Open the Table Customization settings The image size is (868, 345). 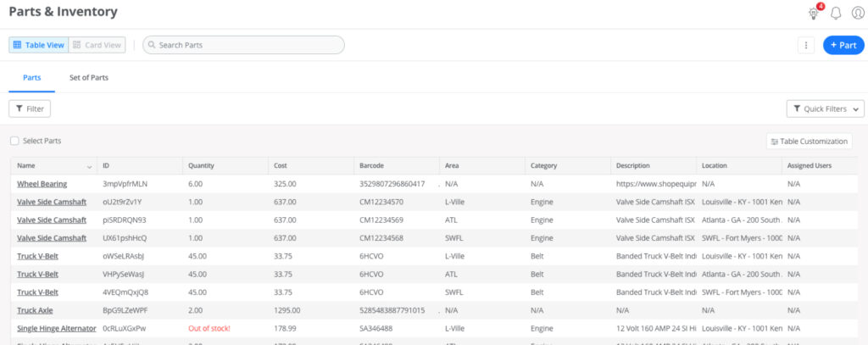tap(809, 142)
